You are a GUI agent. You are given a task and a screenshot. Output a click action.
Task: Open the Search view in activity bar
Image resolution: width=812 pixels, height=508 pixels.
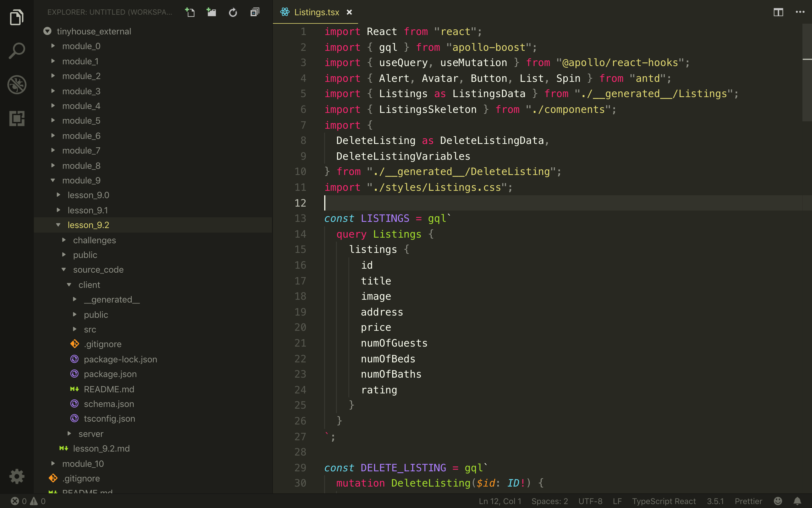17,51
